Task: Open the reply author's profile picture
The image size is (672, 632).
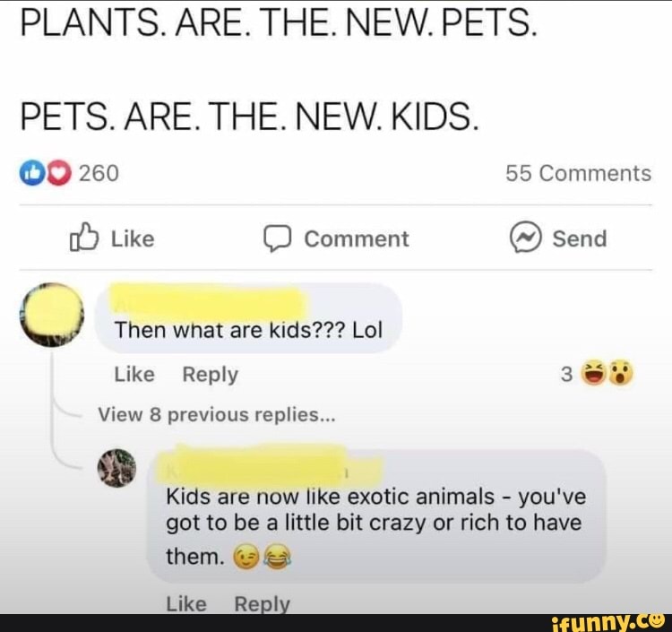Action: (x=117, y=468)
